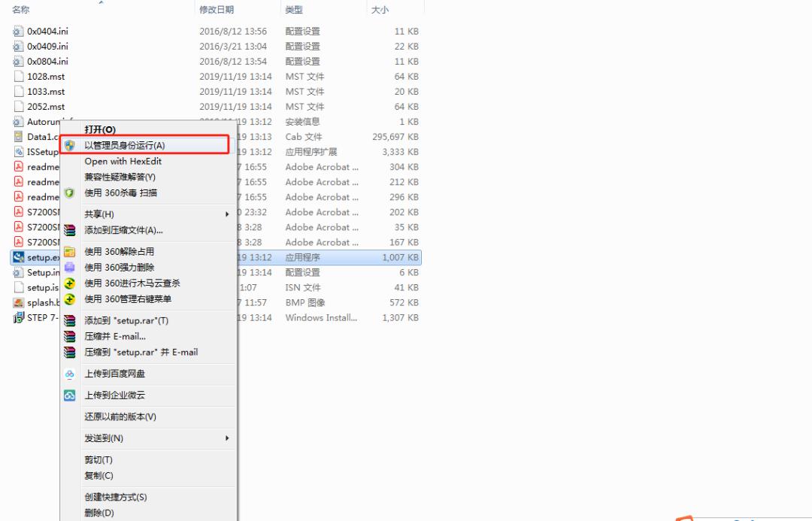Expand the 发送到(N) submenu arrow
The image size is (812, 521).
tap(227, 438)
